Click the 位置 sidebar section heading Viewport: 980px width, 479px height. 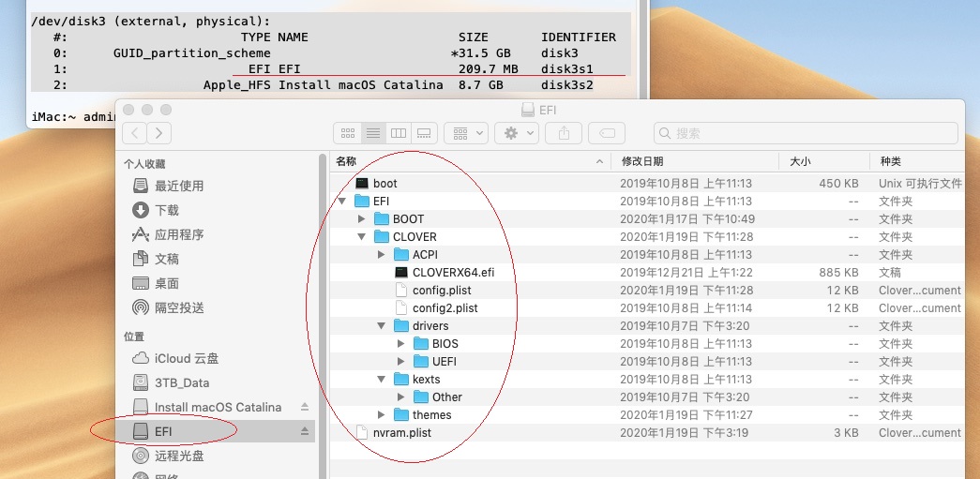[134, 337]
